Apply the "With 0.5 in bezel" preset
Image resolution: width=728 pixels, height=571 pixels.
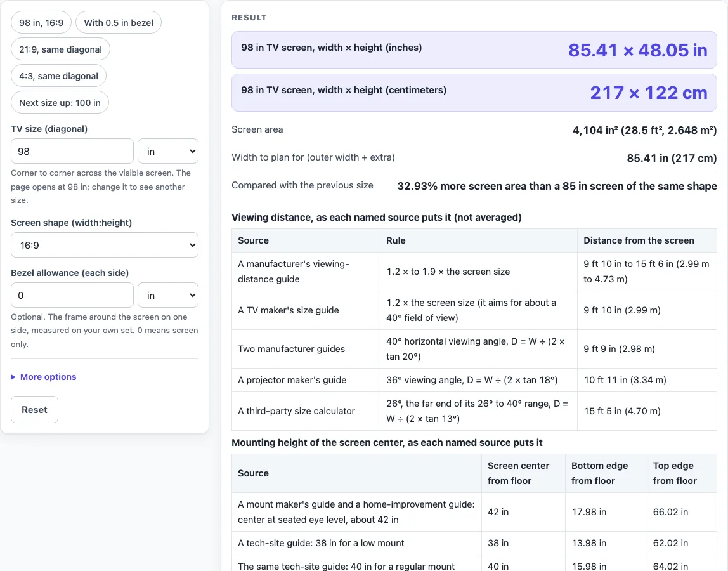click(x=119, y=23)
